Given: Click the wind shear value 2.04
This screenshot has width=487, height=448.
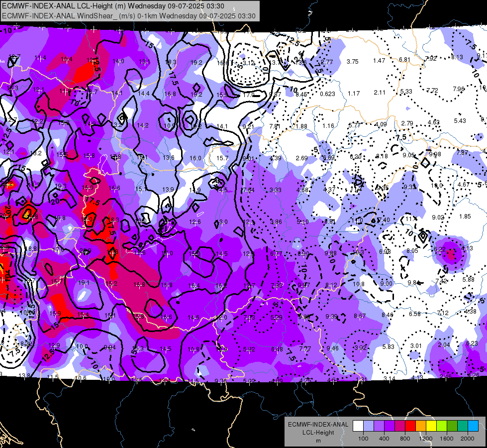Looking at the screenshot, I should [444, 345].
